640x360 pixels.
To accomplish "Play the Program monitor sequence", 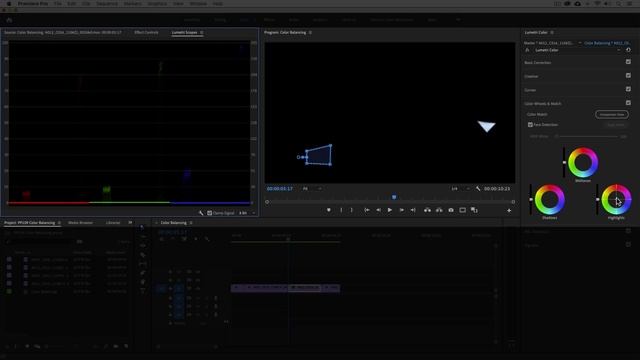I will [x=390, y=210].
